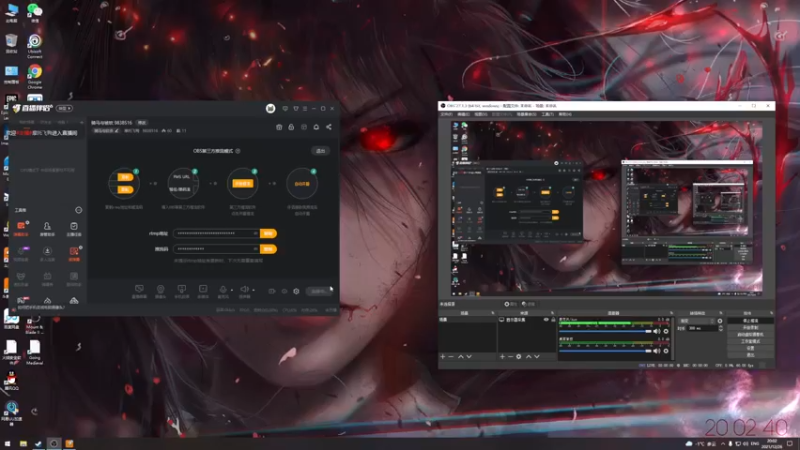The width and height of the screenshot is (800, 450).
Task: Mute first audio track in OBS mixer
Action: click(657, 332)
